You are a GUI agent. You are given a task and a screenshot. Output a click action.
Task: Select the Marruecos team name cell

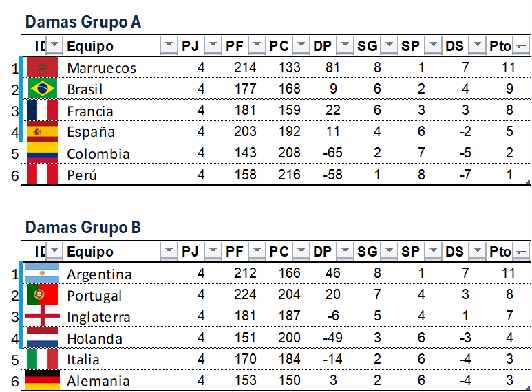tap(101, 68)
